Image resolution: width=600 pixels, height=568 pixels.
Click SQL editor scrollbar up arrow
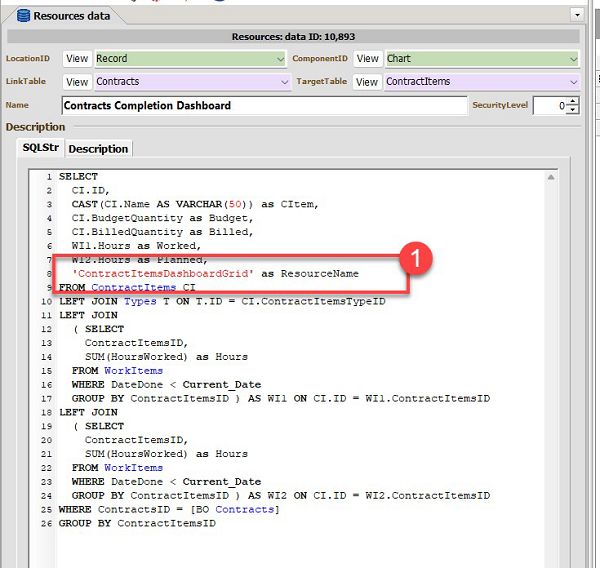pyautogui.click(x=551, y=177)
